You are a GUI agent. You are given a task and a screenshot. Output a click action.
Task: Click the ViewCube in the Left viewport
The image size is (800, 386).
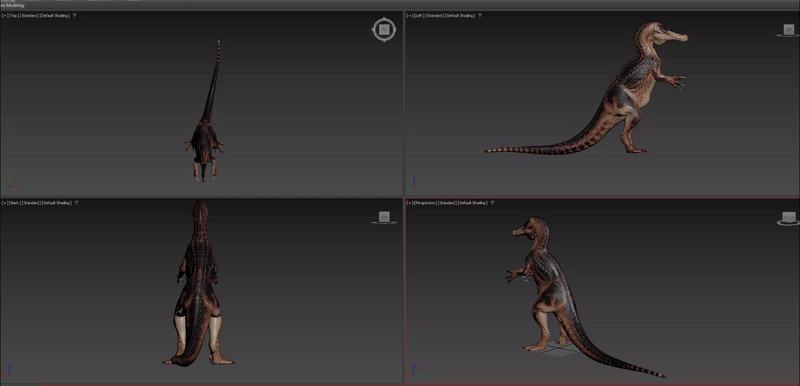[788, 30]
